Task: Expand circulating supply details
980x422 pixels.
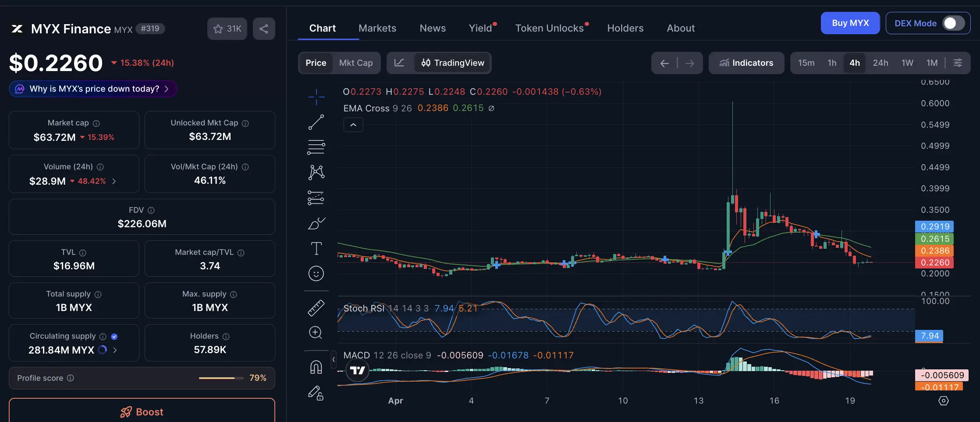Action: point(115,350)
